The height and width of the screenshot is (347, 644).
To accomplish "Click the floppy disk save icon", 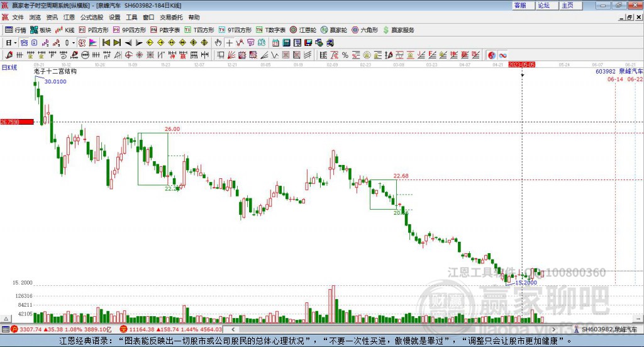I will (308, 43).
